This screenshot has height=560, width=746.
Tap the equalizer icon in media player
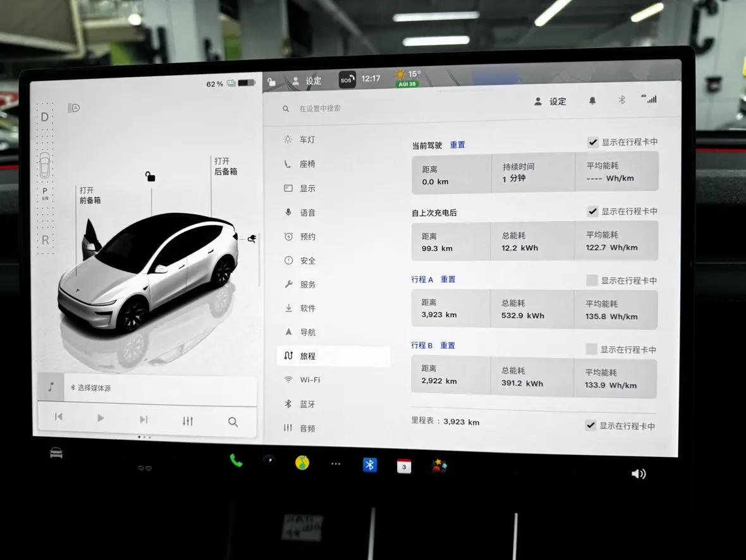click(x=188, y=421)
